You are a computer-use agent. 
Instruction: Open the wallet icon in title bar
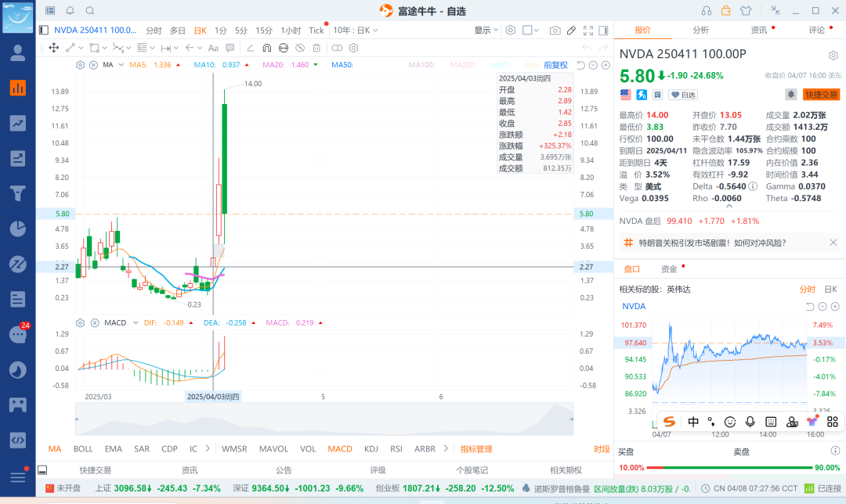pyautogui.click(x=725, y=11)
